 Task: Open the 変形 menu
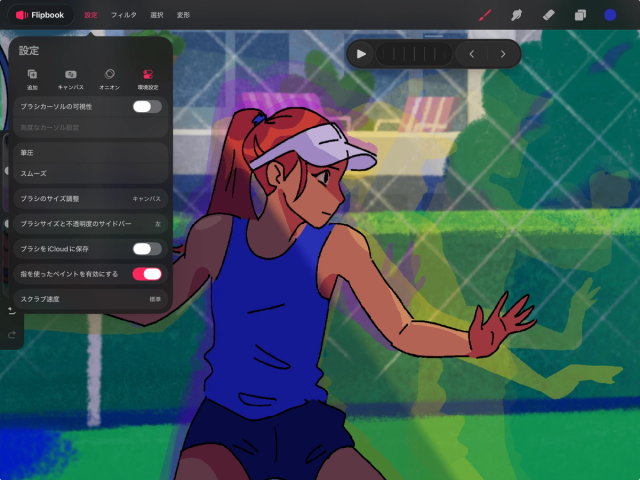[183, 15]
